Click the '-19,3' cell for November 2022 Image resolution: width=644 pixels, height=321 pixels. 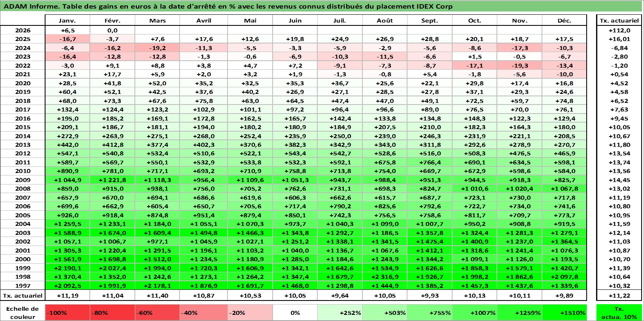[519, 66]
